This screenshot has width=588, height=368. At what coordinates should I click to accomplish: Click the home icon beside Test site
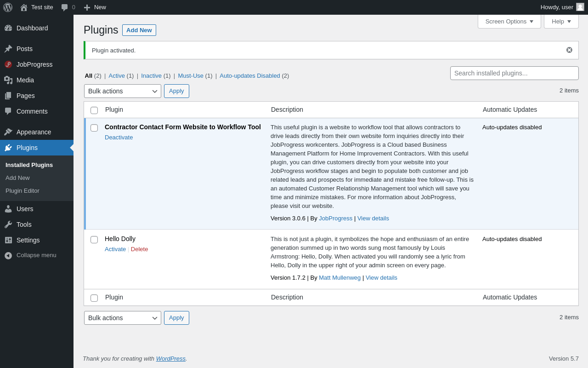(24, 7)
